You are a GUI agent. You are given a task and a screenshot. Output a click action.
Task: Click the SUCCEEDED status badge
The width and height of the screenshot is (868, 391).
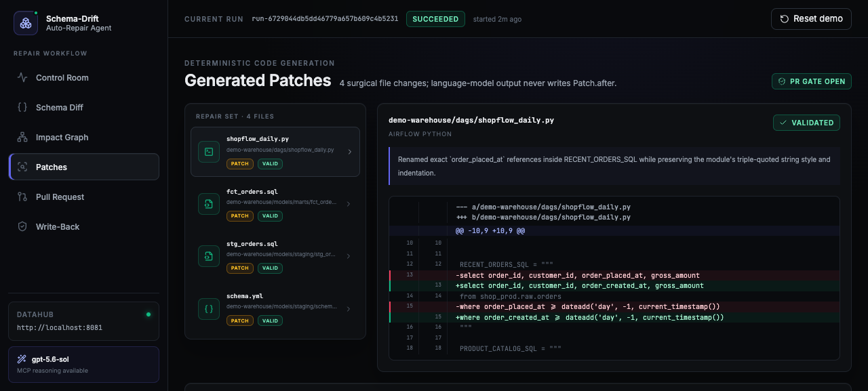(x=435, y=19)
